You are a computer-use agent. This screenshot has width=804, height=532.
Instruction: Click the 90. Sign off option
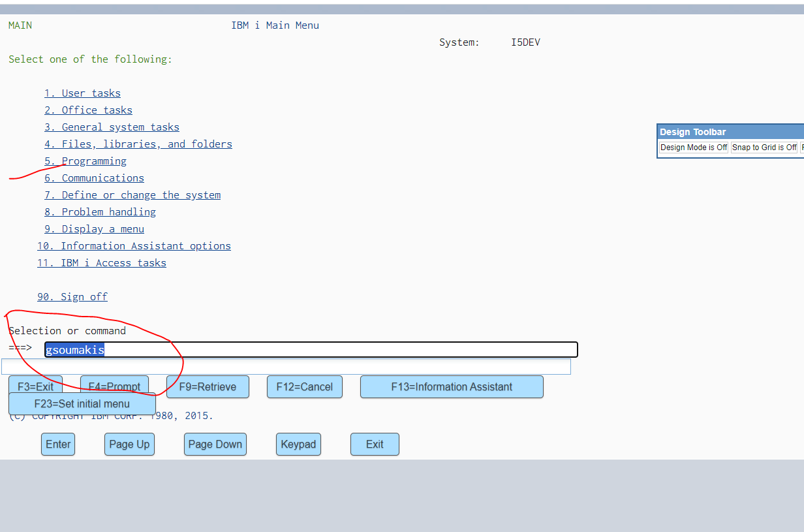(72, 297)
